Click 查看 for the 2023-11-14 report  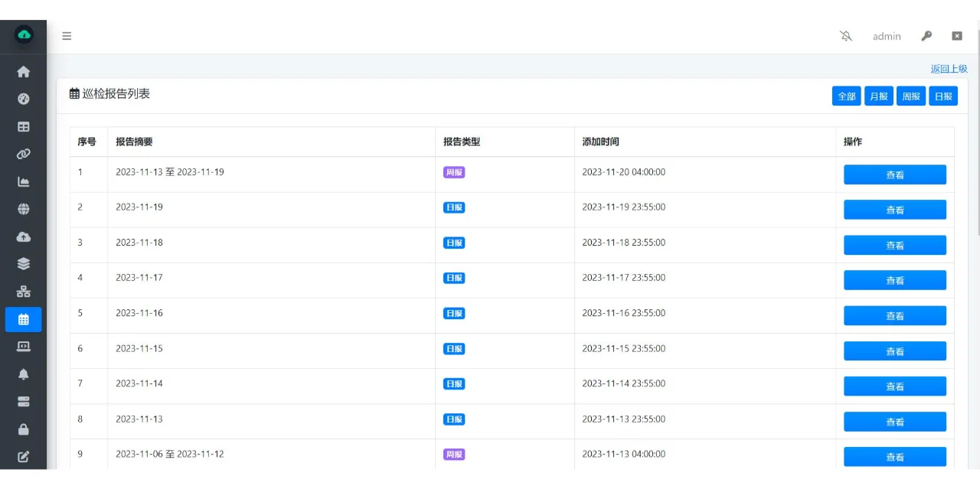(895, 386)
